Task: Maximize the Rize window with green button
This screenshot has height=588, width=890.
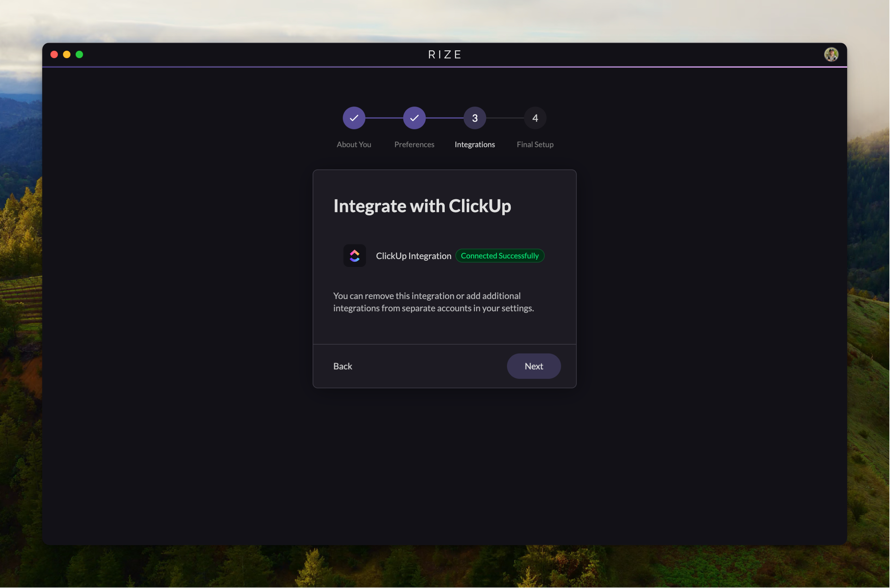Action: pos(79,55)
